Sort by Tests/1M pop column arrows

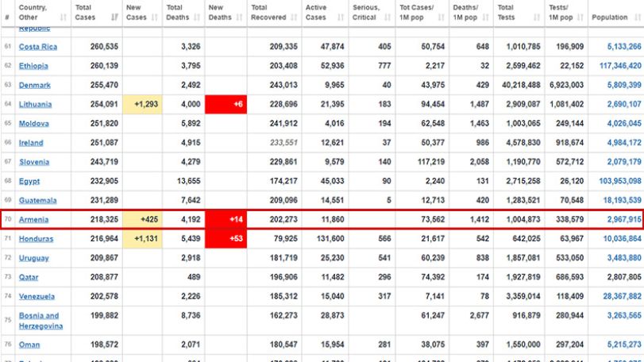(x=580, y=17)
